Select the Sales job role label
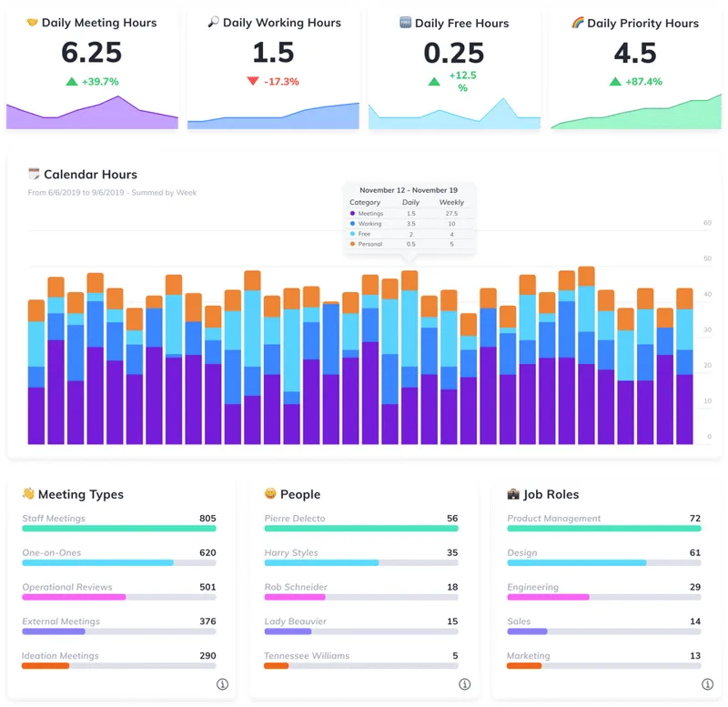The width and height of the screenshot is (728, 707). (519, 621)
